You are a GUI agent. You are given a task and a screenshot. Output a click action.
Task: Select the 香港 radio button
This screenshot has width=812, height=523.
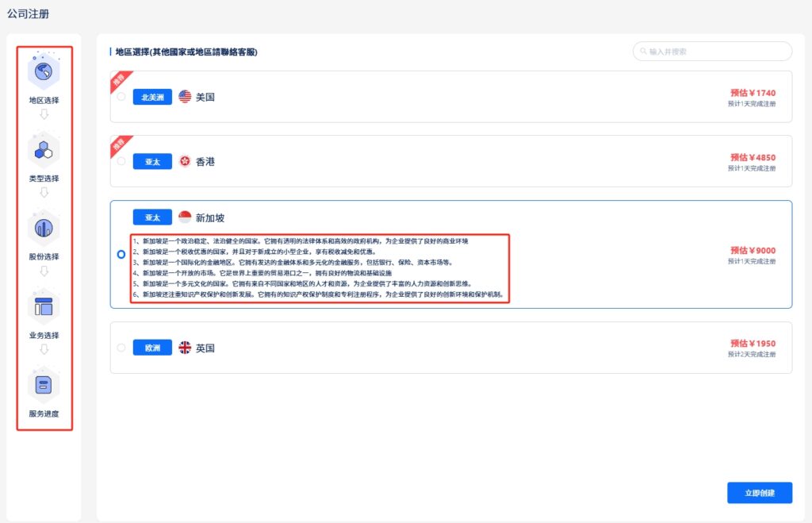click(x=121, y=161)
